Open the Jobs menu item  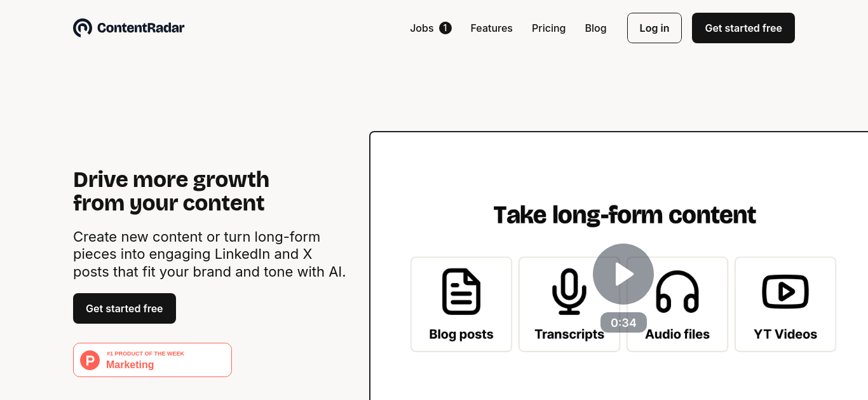422,28
